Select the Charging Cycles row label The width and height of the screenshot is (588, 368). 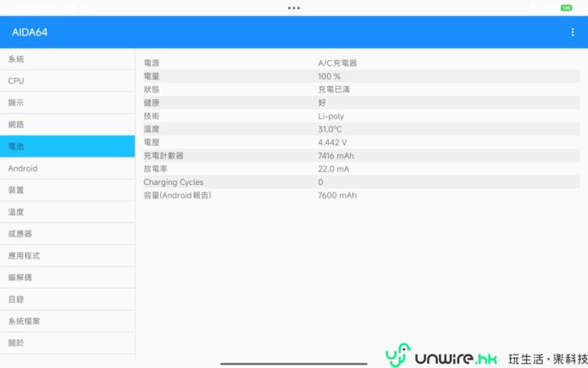tap(173, 182)
